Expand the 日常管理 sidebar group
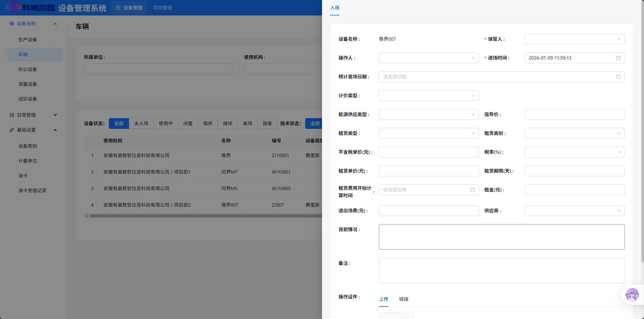644x319 pixels. click(55, 115)
